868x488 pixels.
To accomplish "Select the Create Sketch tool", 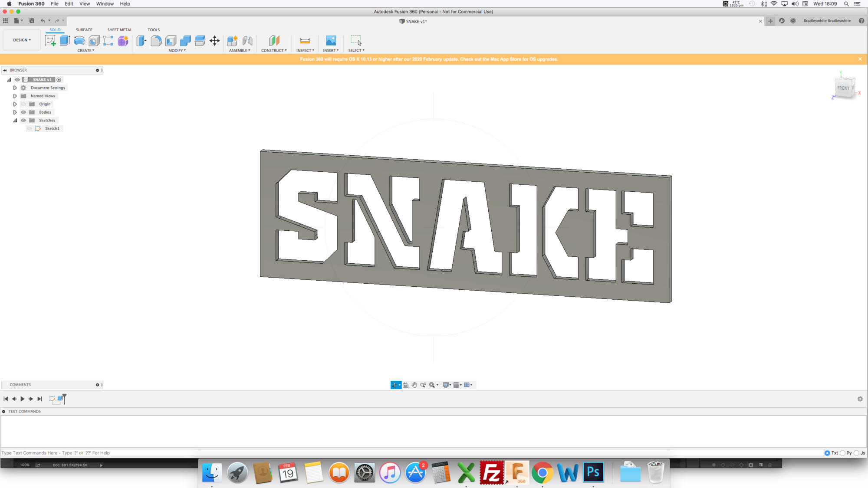I will pos(50,41).
